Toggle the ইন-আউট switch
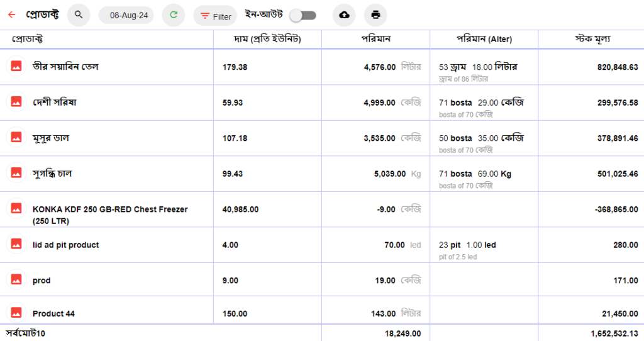 pyautogui.click(x=303, y=16)
